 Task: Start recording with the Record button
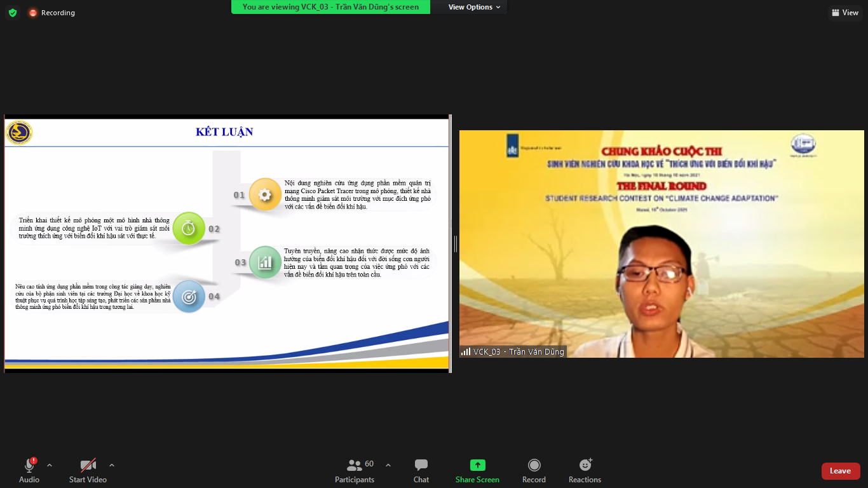coord(534,471)
